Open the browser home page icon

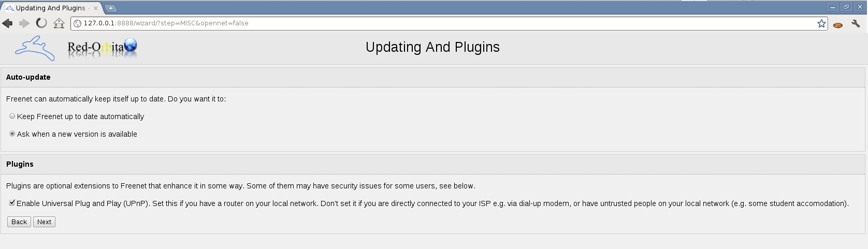click(x=59, y=23)
